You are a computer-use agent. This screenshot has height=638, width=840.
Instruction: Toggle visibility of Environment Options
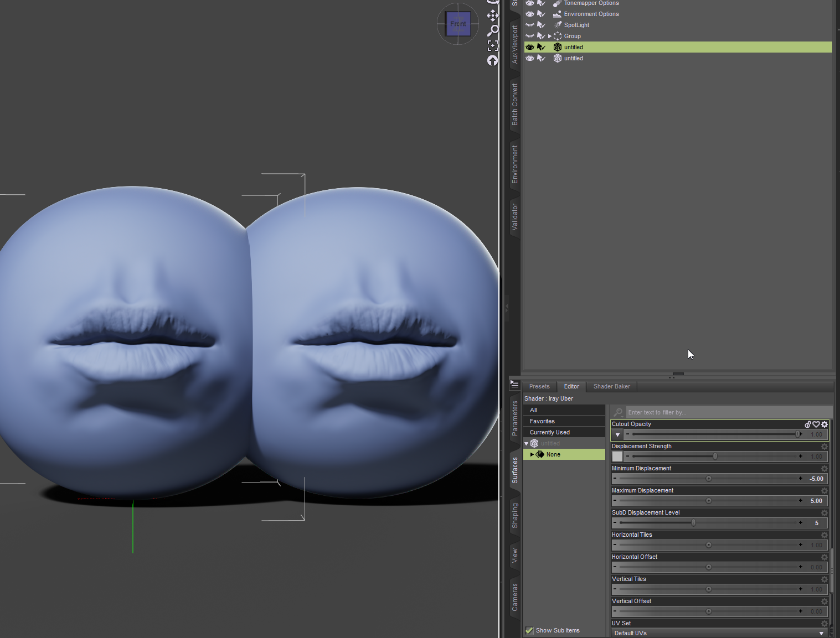[x=530, y=14]
